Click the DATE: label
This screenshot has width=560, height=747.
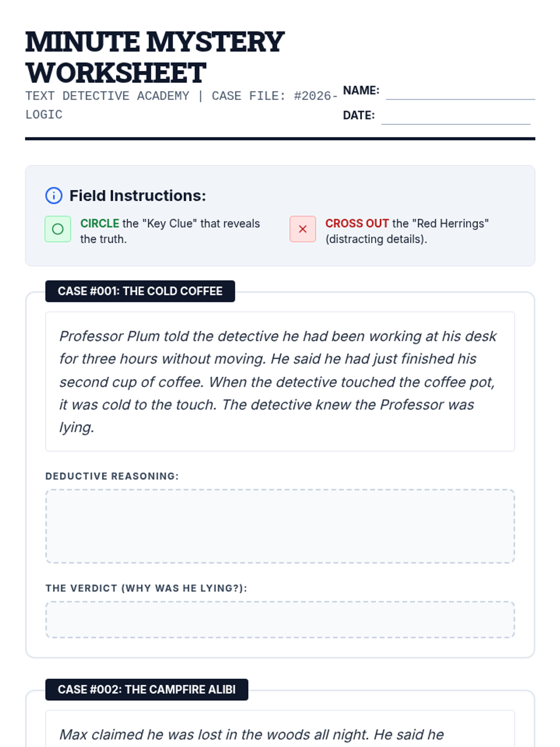click(358, 115)
